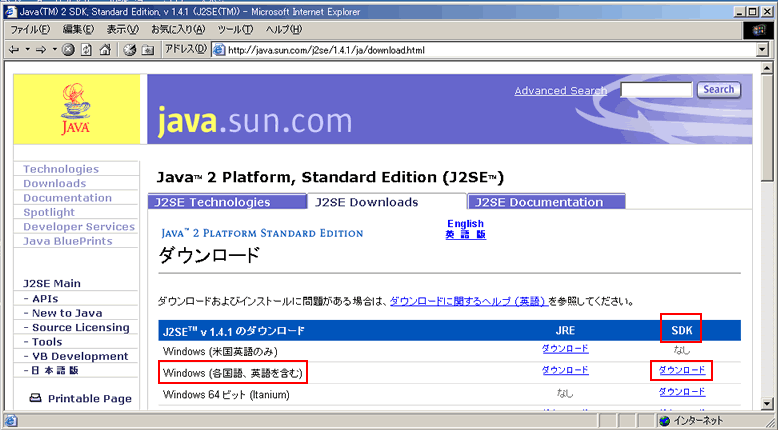Viewport: 778px width, 430px height.
Task: Click the J2SE v 1.4.1 のダウンロード header text
Action: click(x=234, y=331)
